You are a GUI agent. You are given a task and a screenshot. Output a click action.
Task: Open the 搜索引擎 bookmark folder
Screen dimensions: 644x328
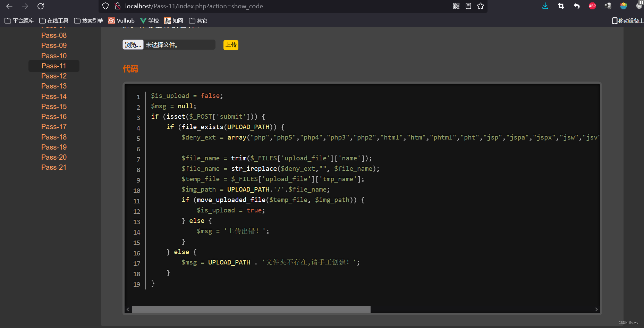click(x=88, y=21)
